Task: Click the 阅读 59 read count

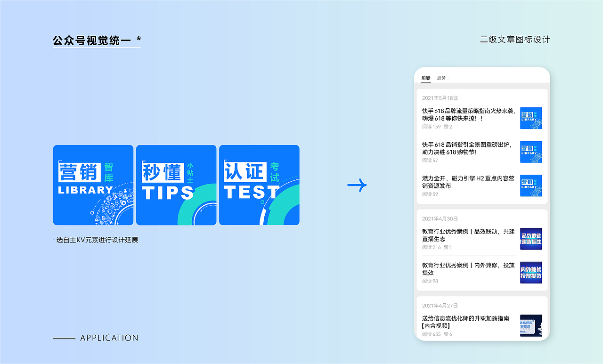Action: tap(430, 194)
